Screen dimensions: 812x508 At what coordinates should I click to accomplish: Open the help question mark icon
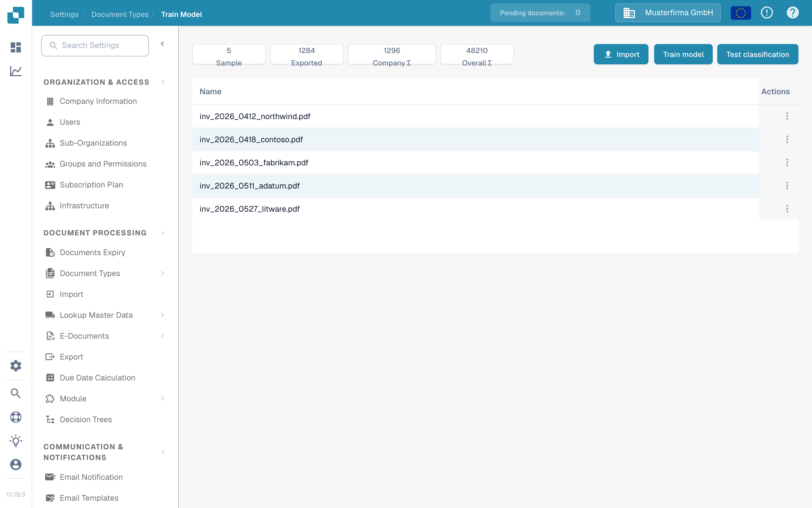793,13
